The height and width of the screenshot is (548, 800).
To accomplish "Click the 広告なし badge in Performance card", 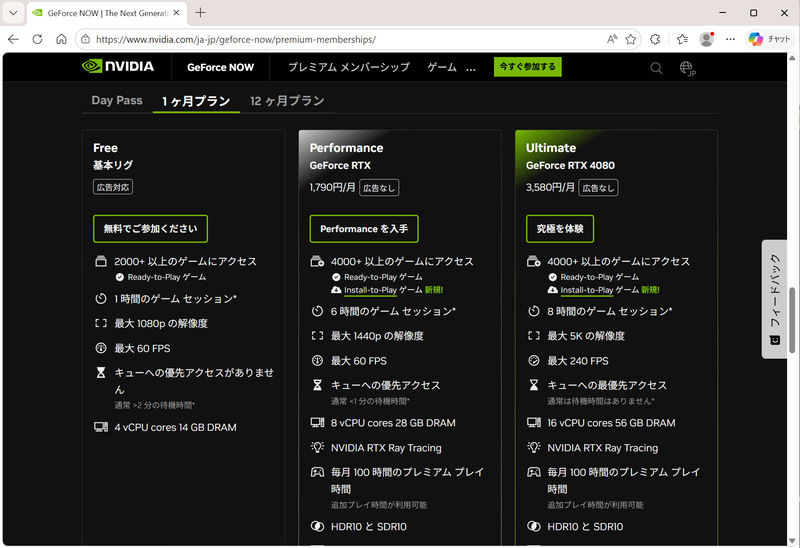I will [x=379, y=188].
